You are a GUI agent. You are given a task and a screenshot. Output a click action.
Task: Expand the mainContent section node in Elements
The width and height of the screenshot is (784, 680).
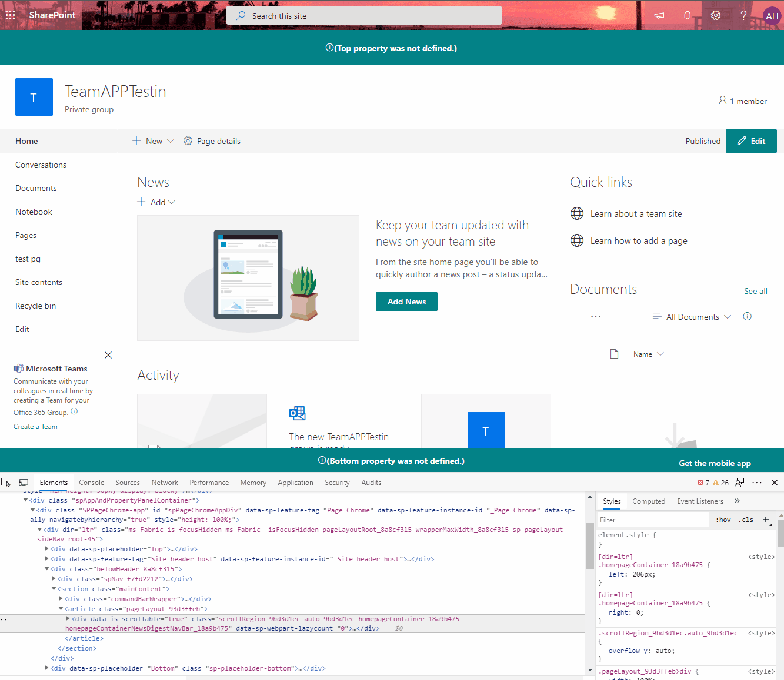point(54,588)
